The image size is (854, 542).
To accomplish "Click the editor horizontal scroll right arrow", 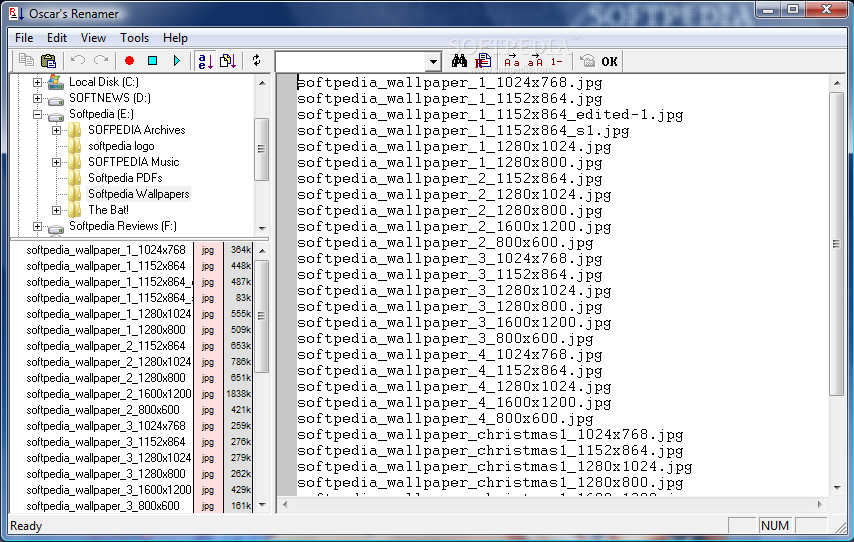I will [820, 504].
